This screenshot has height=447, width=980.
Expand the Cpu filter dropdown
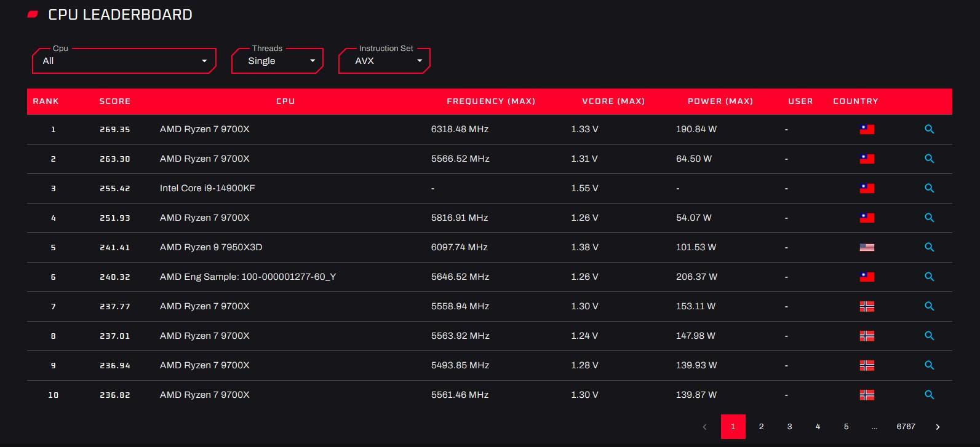coord(124,61)
